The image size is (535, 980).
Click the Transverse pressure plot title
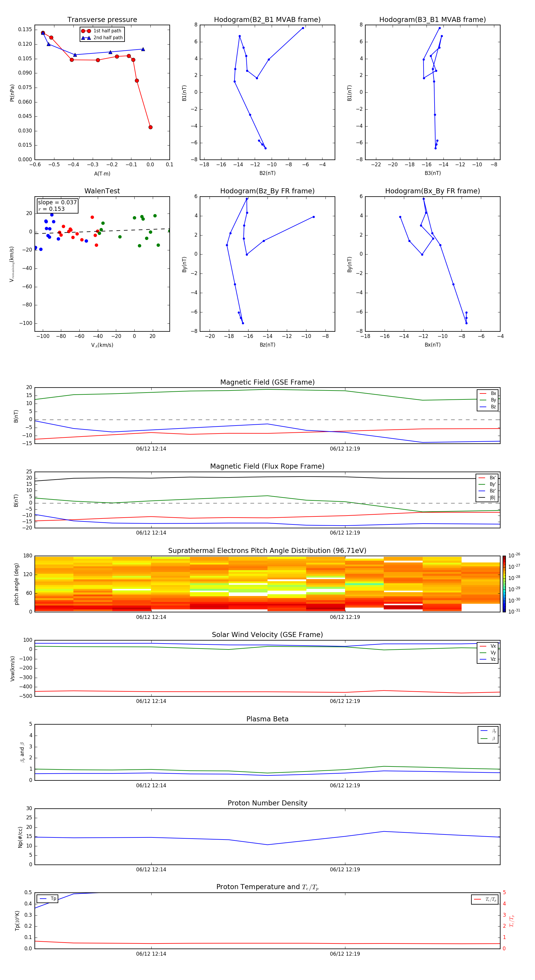102,20
